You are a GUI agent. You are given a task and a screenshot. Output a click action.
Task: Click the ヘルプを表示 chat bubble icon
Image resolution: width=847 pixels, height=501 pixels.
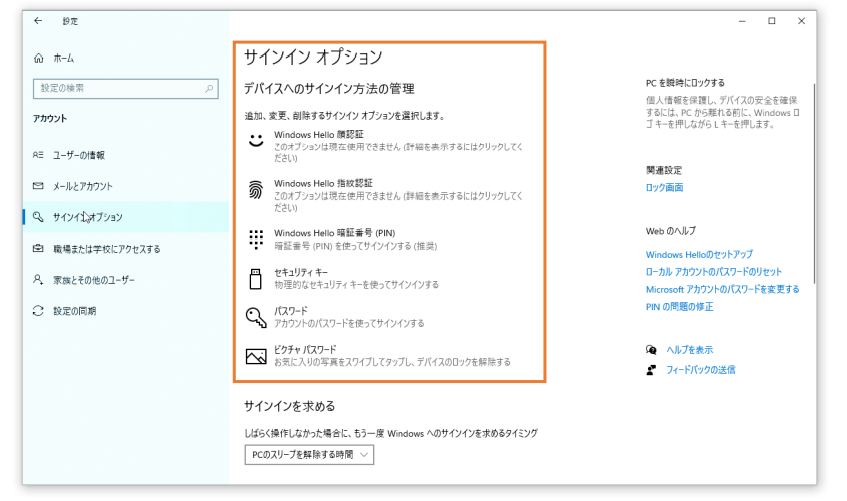coord(651,350)
